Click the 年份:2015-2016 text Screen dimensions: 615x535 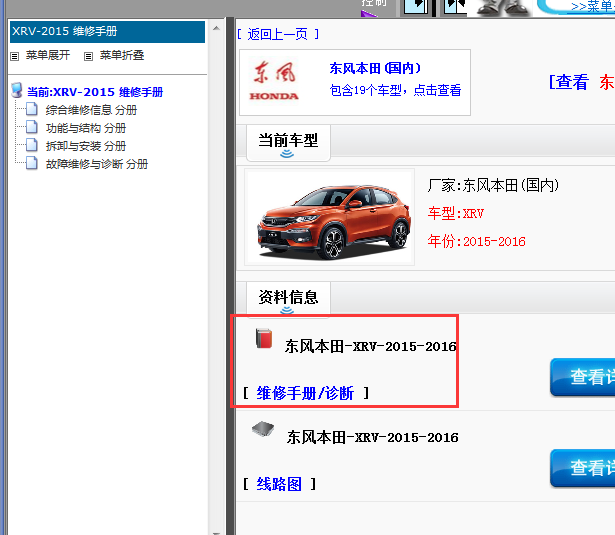coord(477,241)
